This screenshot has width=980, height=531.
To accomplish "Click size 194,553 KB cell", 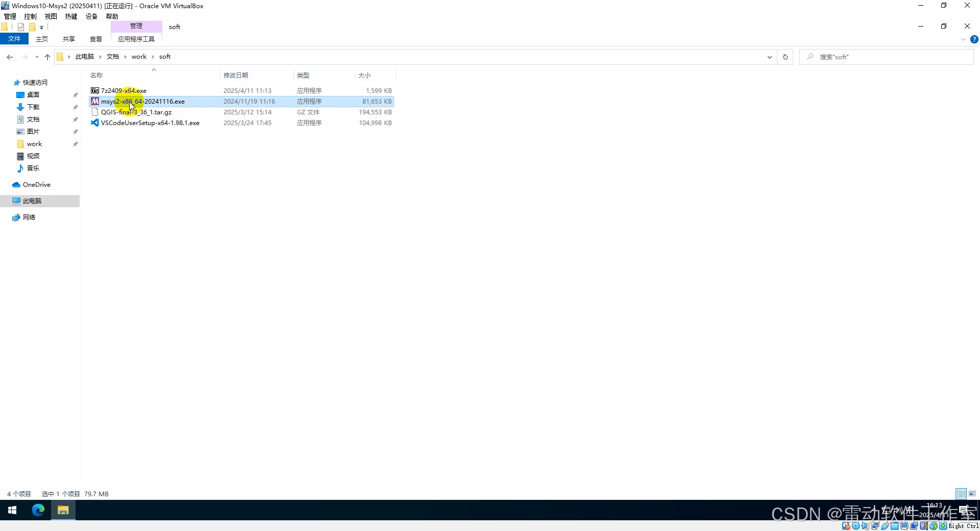I will coord(375,112).
